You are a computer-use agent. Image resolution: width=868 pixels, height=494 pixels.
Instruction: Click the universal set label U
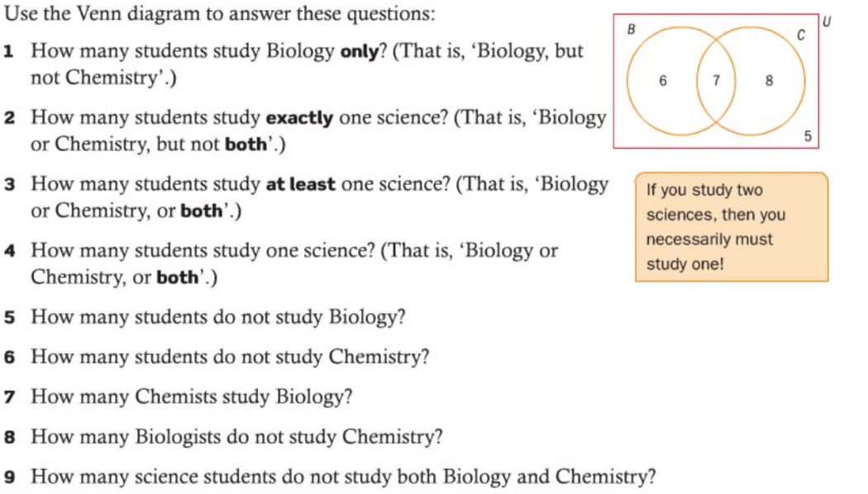(827, 20)
